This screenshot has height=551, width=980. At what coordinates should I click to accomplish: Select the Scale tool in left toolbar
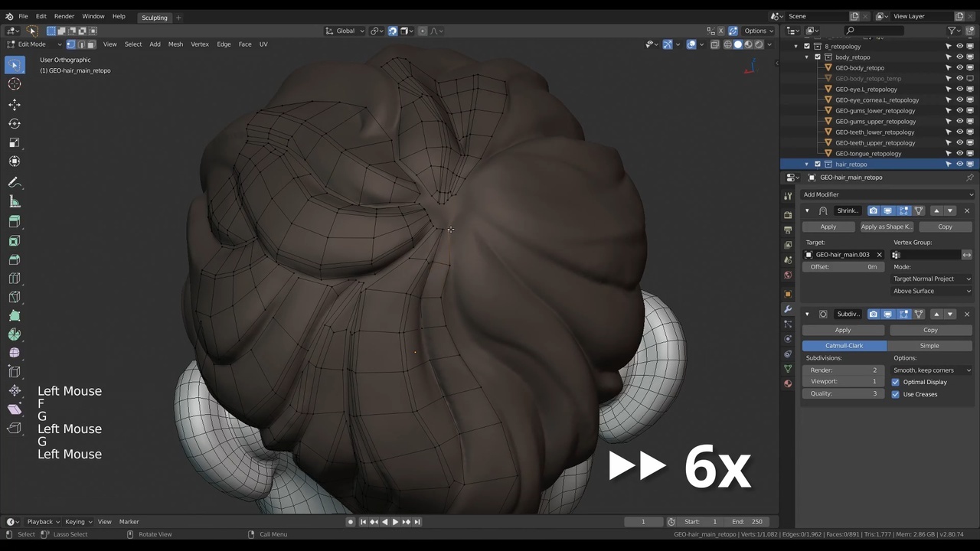[15, 142]
